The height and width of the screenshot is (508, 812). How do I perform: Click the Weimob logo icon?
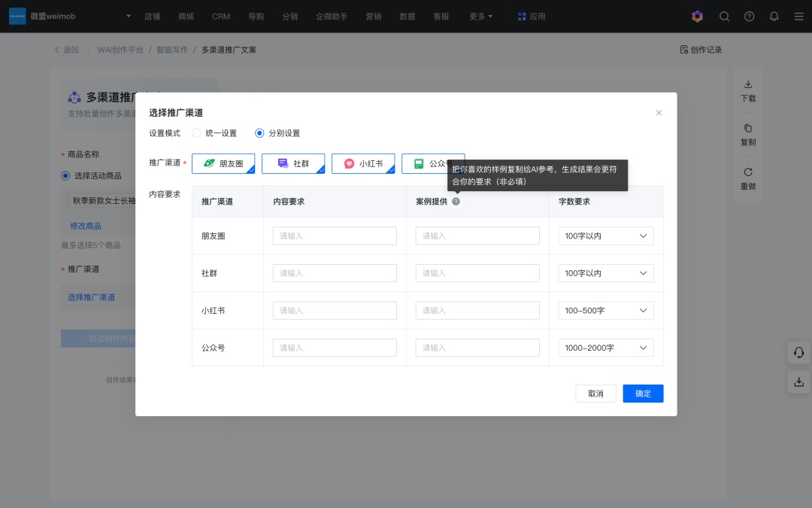click(17, 16)
